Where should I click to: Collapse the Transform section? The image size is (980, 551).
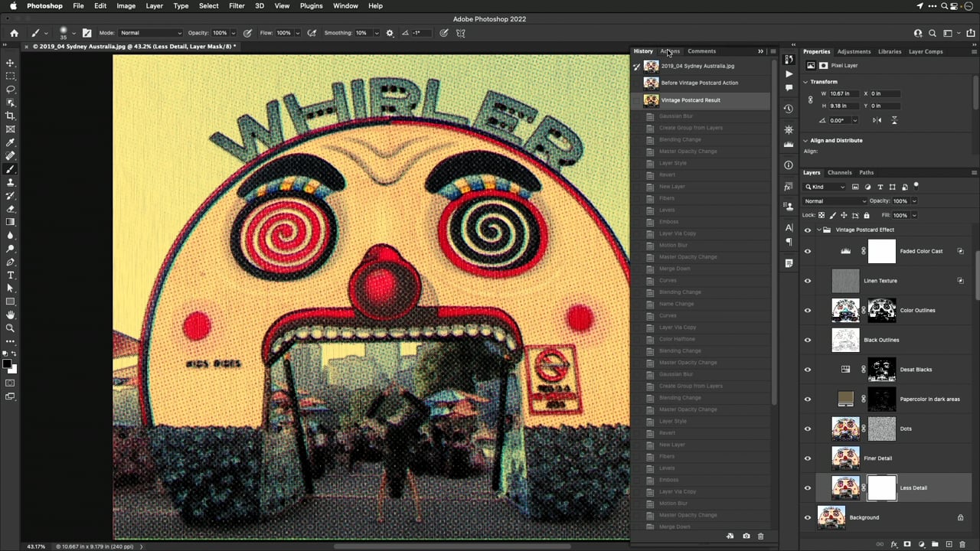point(805,82)
